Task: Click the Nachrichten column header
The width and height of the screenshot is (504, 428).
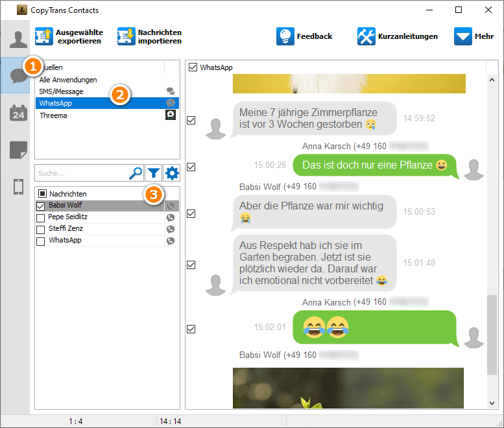Action: tap(68, 194)
